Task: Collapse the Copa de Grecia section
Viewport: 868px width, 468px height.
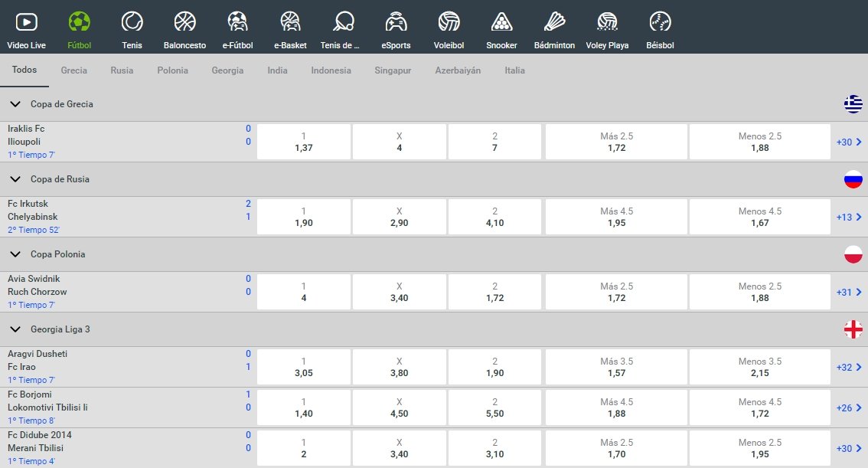Action: 15,104
